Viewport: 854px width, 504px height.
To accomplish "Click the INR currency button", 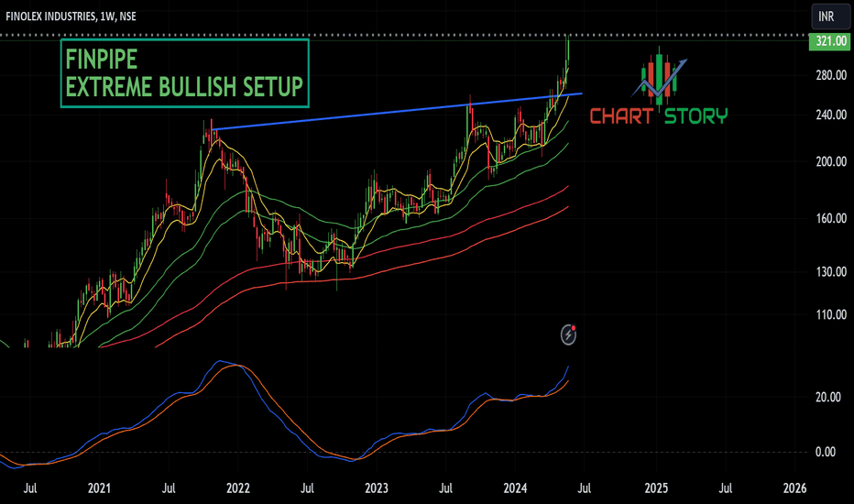I will click(829, 16).
